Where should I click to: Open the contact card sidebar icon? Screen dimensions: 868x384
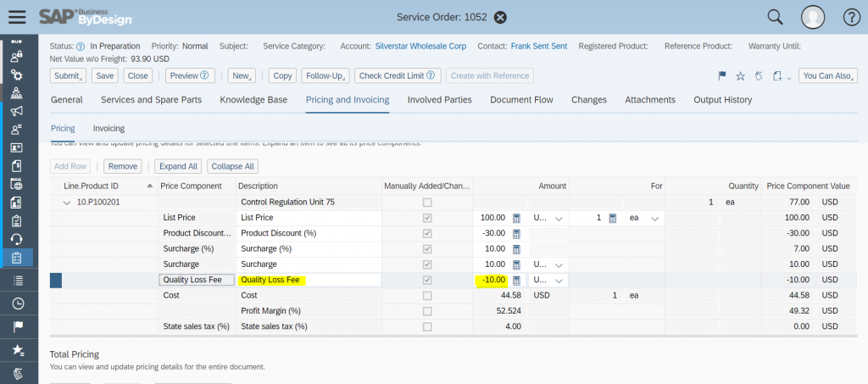tap(17, 147)
